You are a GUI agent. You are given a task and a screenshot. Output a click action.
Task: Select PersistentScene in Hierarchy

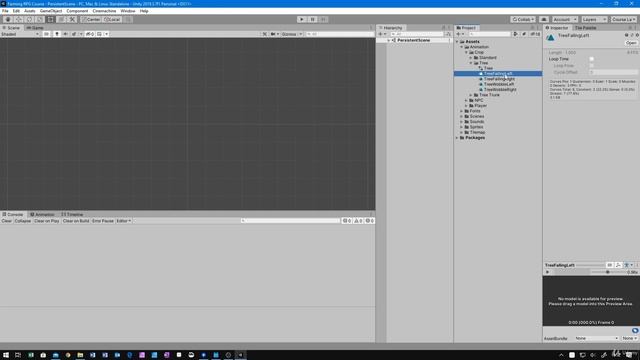tap(413, 40)
